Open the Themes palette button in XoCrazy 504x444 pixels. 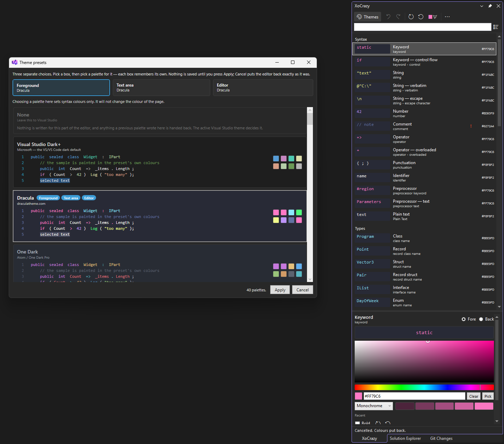pyautogui.click(x=368, y=17)
